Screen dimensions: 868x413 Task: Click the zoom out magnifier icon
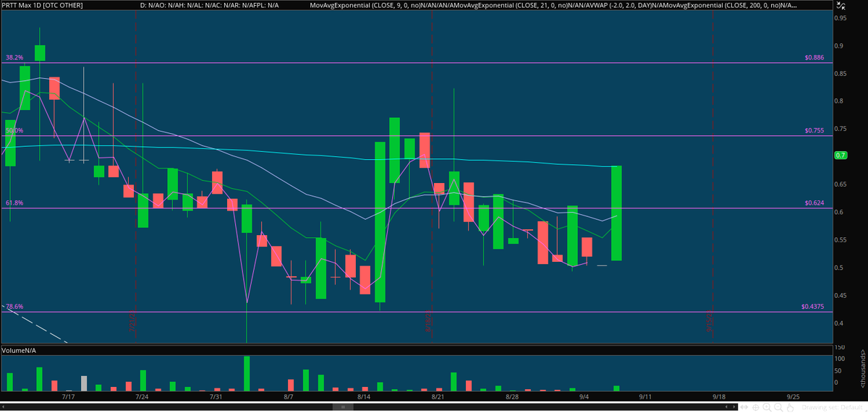click(x=778, y=407)
